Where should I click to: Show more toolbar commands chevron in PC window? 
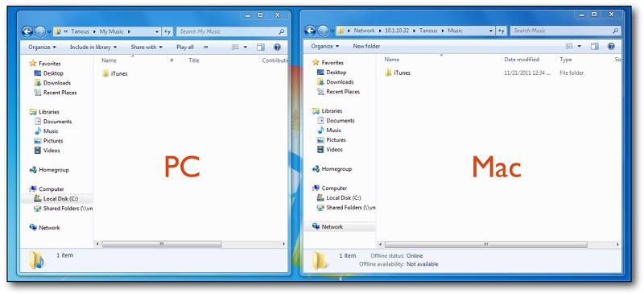click(206, 48)
